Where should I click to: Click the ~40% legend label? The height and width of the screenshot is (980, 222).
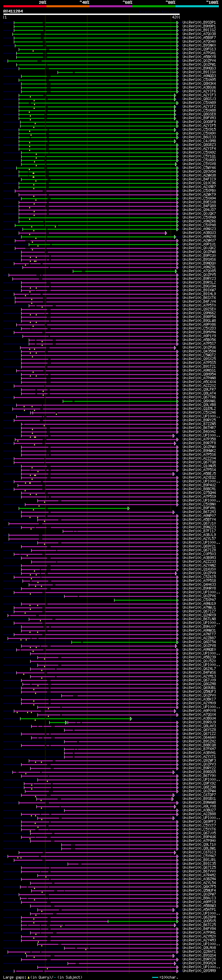(84, 2)
